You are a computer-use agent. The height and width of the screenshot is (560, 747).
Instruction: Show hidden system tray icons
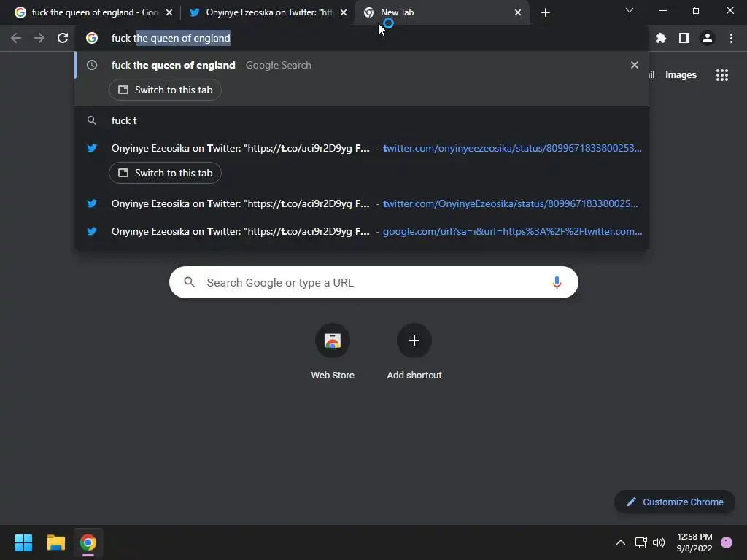620,542
